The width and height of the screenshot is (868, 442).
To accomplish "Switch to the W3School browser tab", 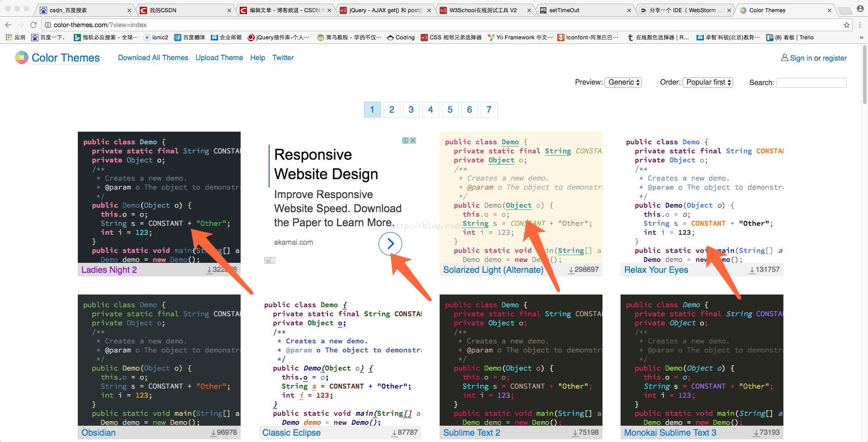I will click(x=482, y=10).
